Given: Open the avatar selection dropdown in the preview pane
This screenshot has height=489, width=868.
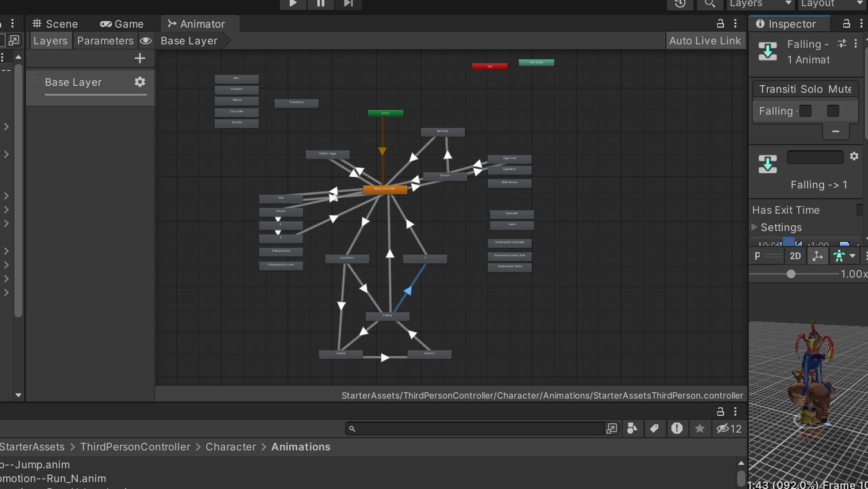Looking at the screenshot, I should [853, 256].
